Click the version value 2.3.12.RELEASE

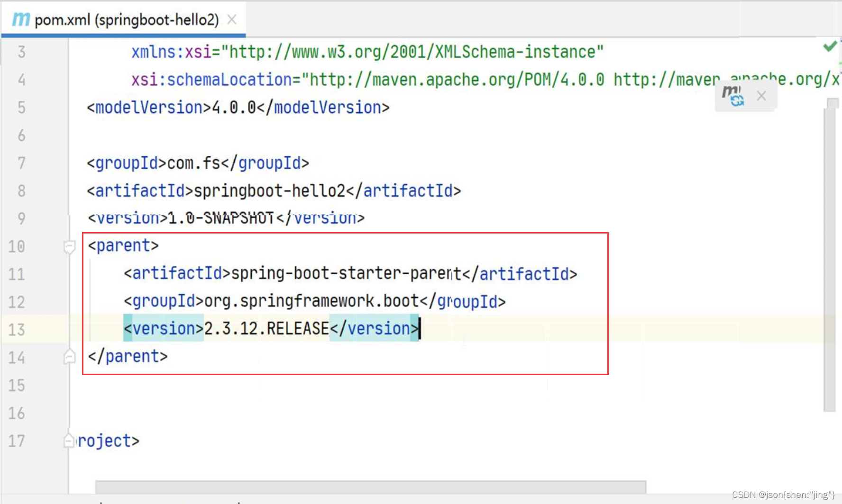(x=265, y=328)
